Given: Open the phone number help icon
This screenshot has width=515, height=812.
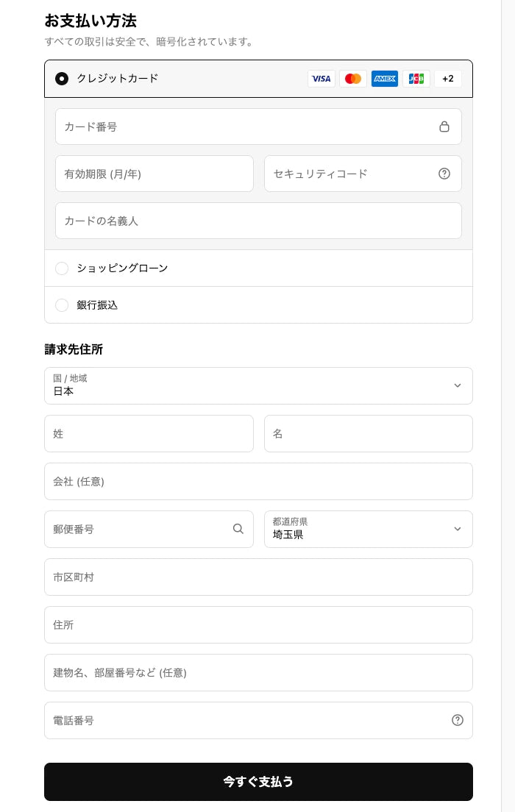Looking at the screenshot, I should 458,720.
